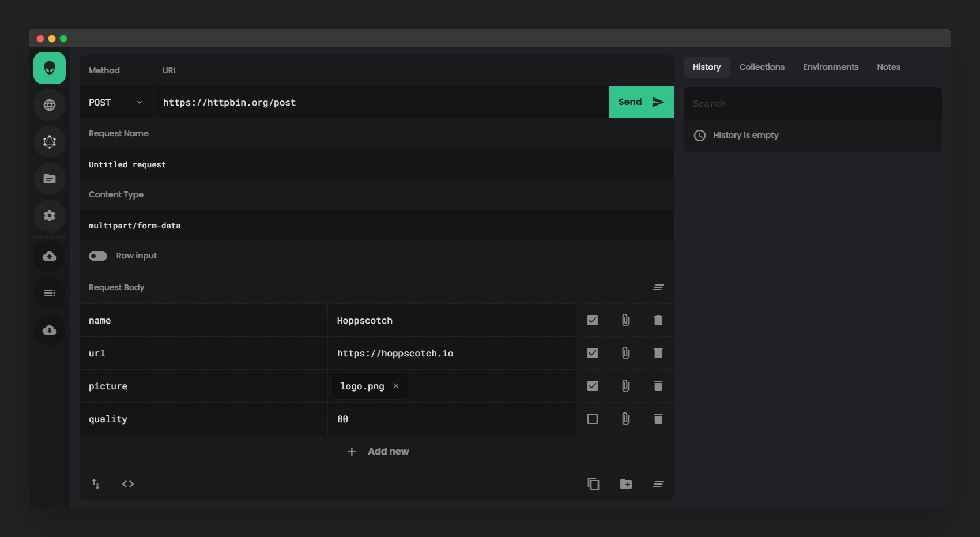Uncheck the picture parameter checkbox
The width and height of the screenshot is (980, 537).
(x=593, y=386)
